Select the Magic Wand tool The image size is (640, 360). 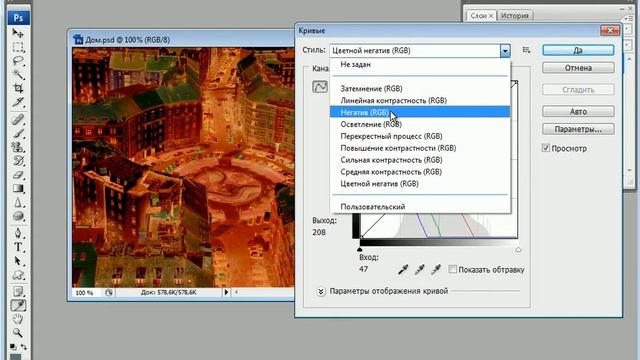pyautogui.click(x=18, y=75)
